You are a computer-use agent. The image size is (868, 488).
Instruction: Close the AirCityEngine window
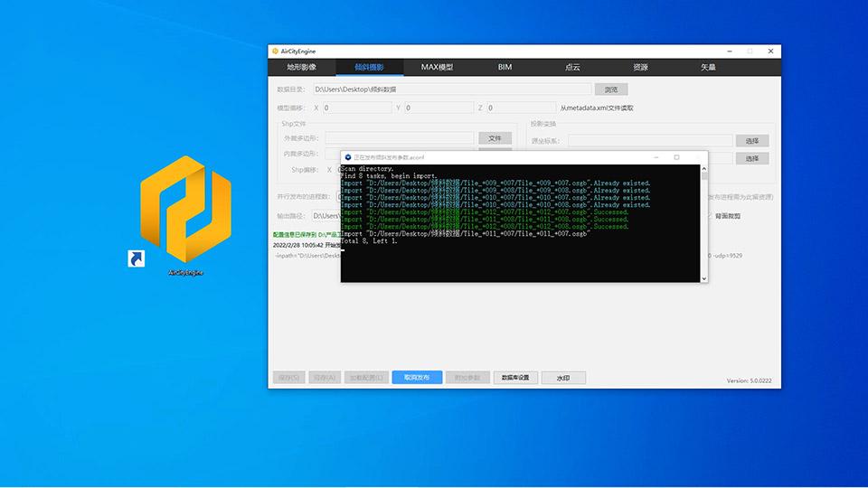pyautogui.click(x=770, y=52)
